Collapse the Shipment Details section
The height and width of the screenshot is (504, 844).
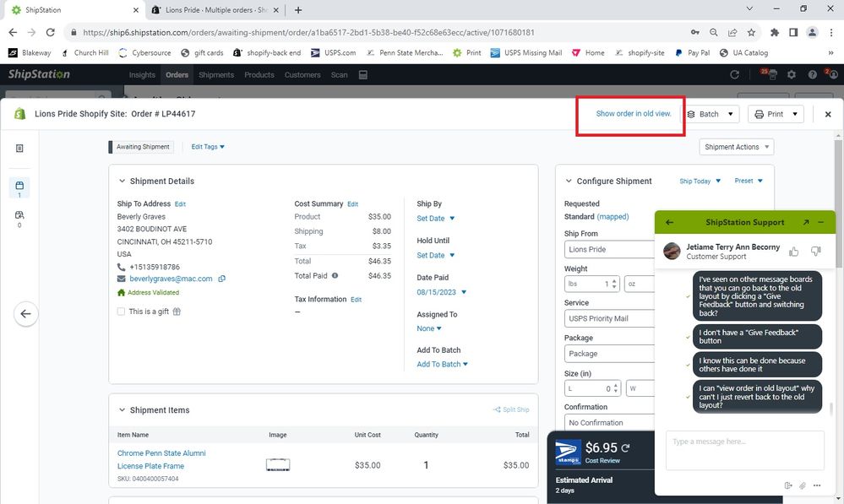[x=122, y=182]
